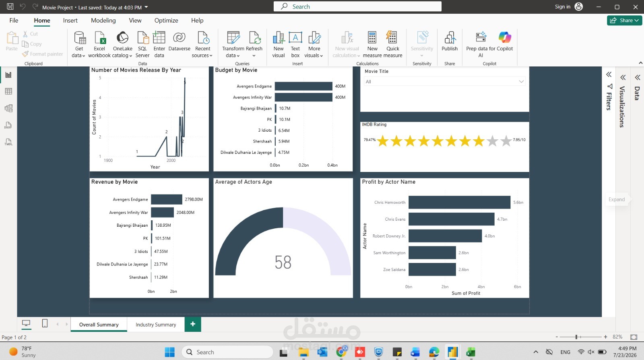Viewport: 644px width, 360px height.
Task: Click the zoom in plus button
Action: (x=605, y=337)
